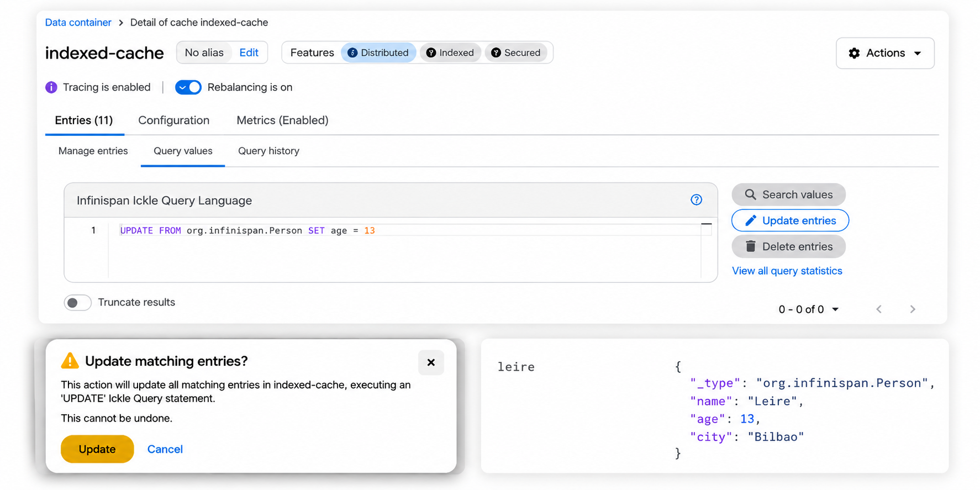The width and height of the screenshot is (980, 490).
Task: Select the Query values sub-tab
Action: click(x=183, y=151)
